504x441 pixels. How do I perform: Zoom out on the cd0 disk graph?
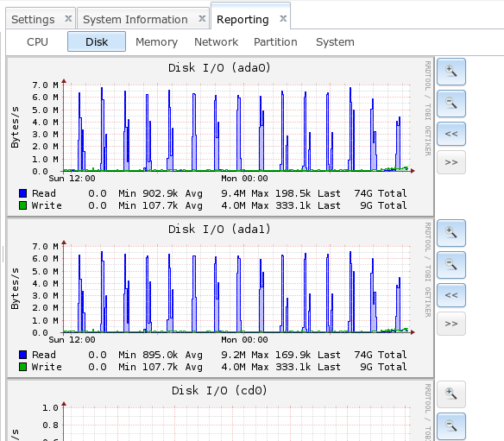pos(451,426)
